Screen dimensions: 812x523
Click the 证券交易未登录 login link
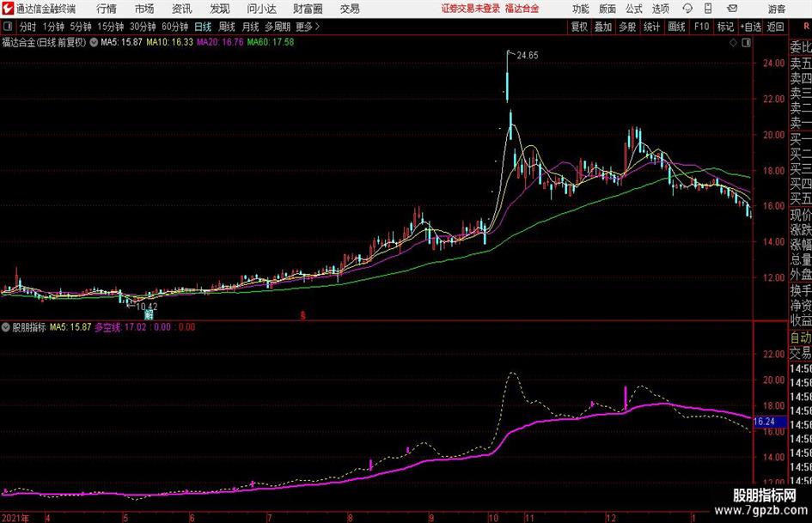point(471,9)
